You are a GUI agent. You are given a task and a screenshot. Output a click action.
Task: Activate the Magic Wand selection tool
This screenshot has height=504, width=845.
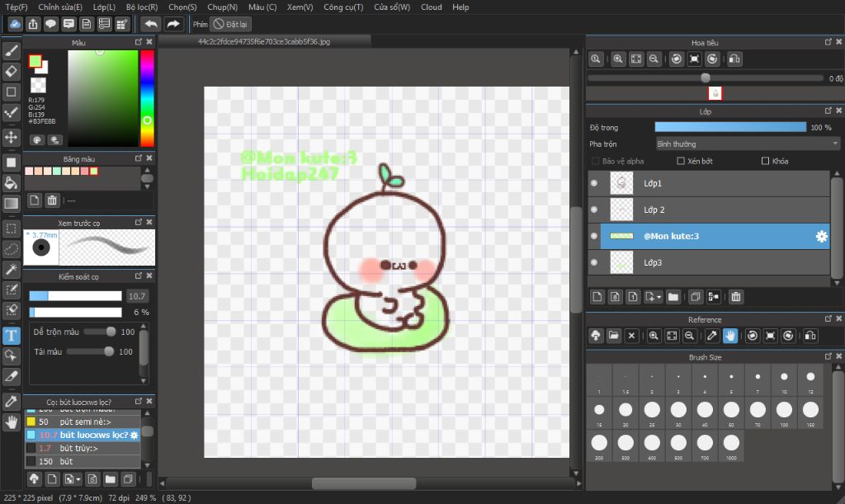pos(12,270)
